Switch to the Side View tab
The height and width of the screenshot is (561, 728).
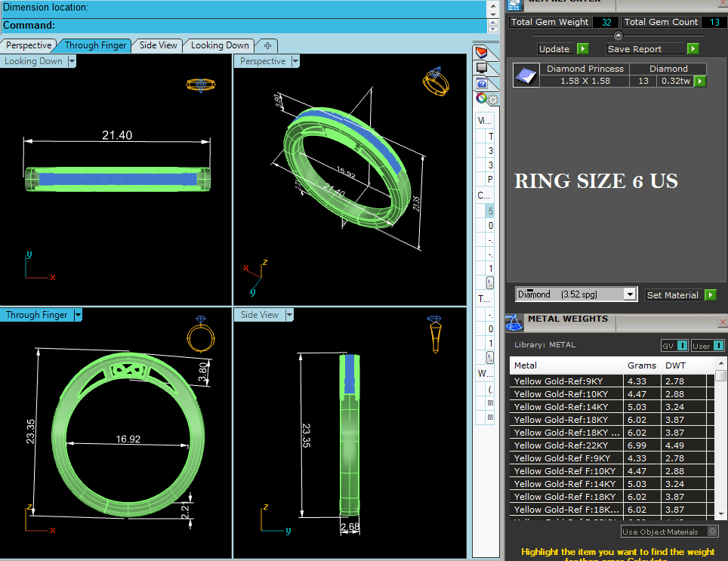159,45
